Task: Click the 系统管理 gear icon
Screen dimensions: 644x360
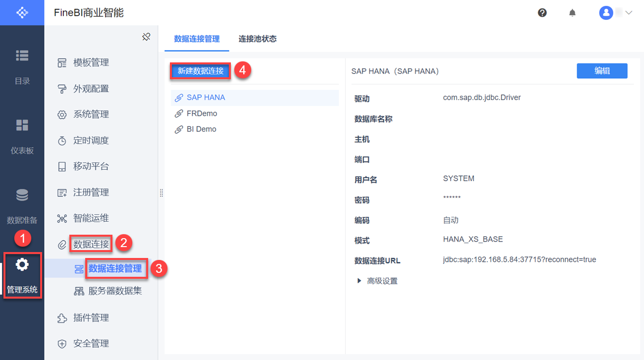Action: (62, 115)
